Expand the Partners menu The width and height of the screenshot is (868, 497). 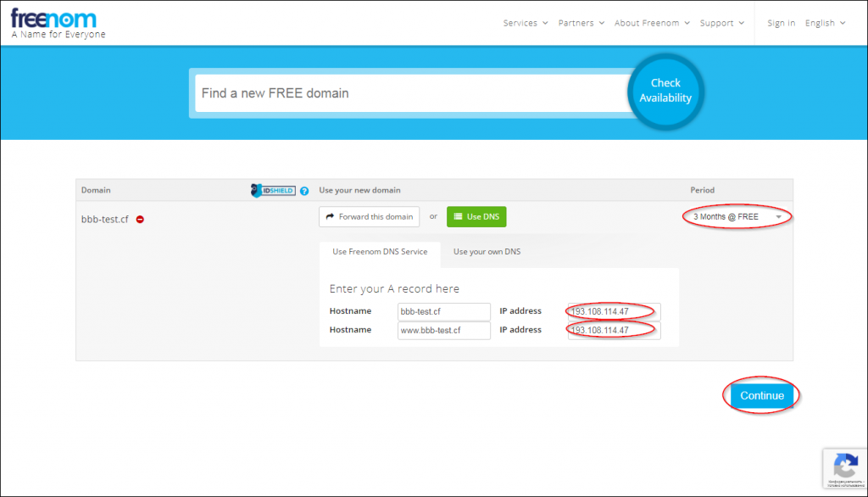coord(581,23)
